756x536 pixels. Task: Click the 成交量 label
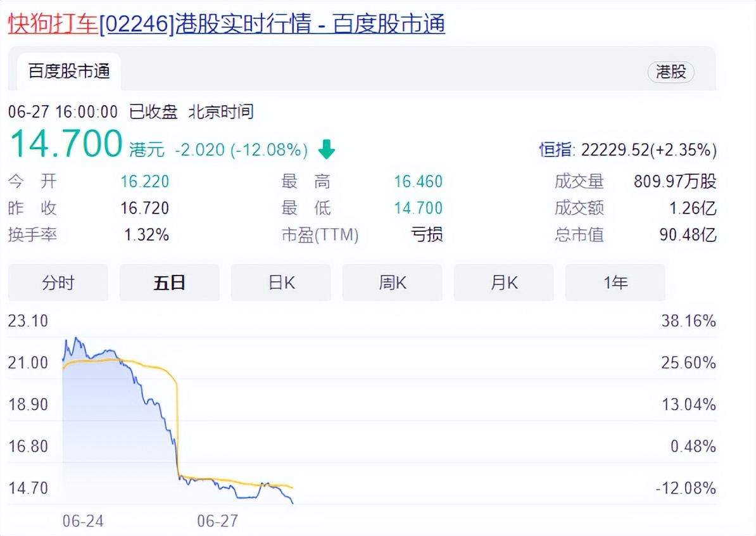579,181
